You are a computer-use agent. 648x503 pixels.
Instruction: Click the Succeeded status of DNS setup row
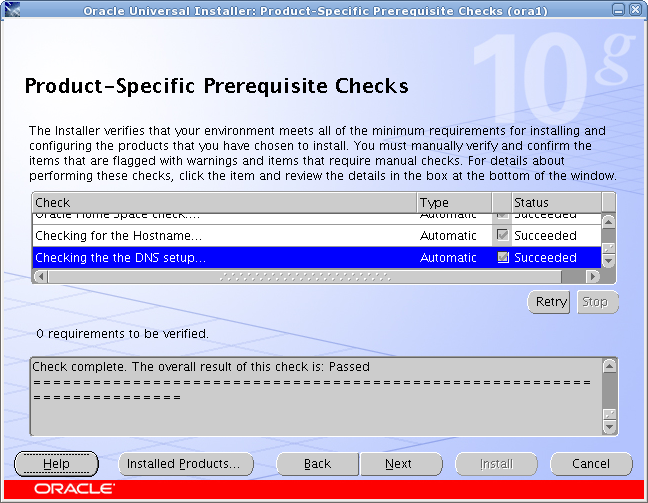pos(545,257)
